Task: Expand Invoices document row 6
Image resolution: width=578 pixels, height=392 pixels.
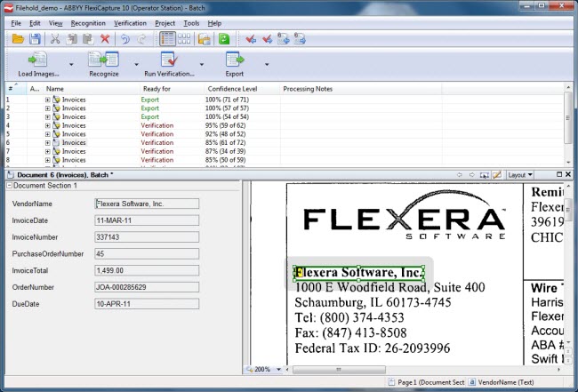Action: (47, 142)
